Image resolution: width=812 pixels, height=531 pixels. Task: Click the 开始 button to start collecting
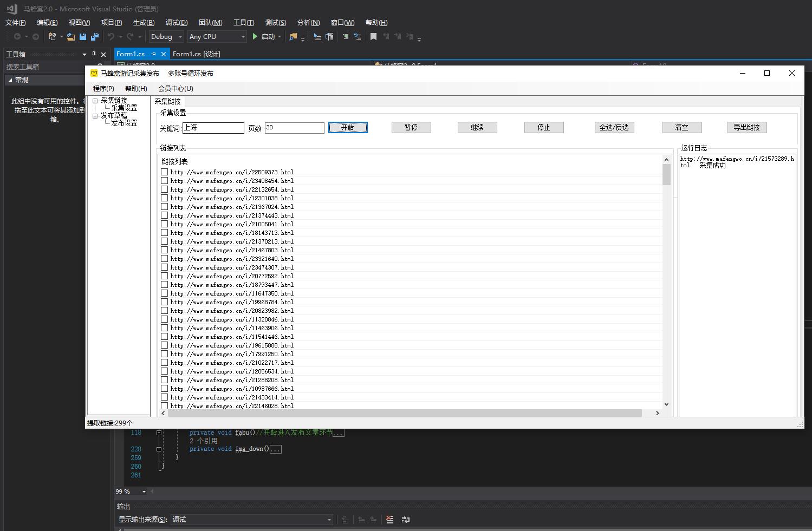pos(348,127)
